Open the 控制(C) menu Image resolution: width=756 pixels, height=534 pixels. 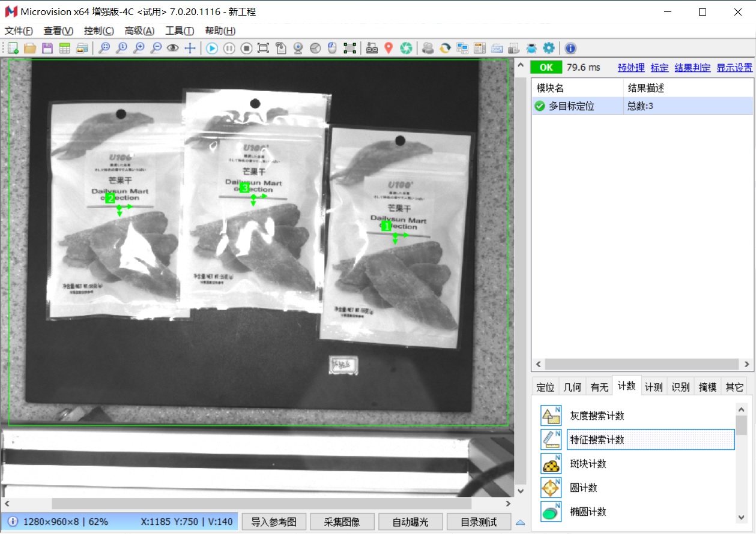pyautogui.click(x=99, y=31)
